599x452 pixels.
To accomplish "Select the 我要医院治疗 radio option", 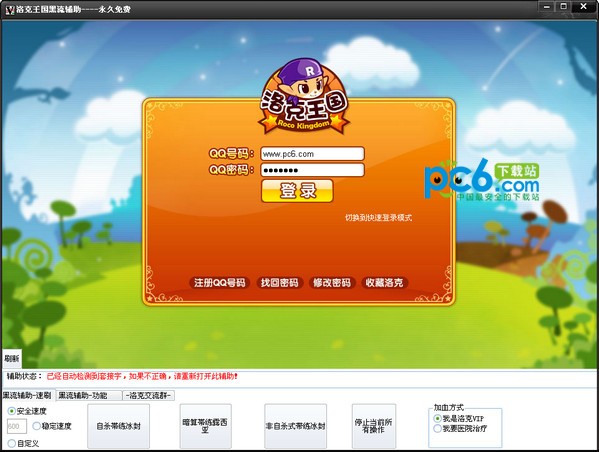I will click(x=460, y=429).
